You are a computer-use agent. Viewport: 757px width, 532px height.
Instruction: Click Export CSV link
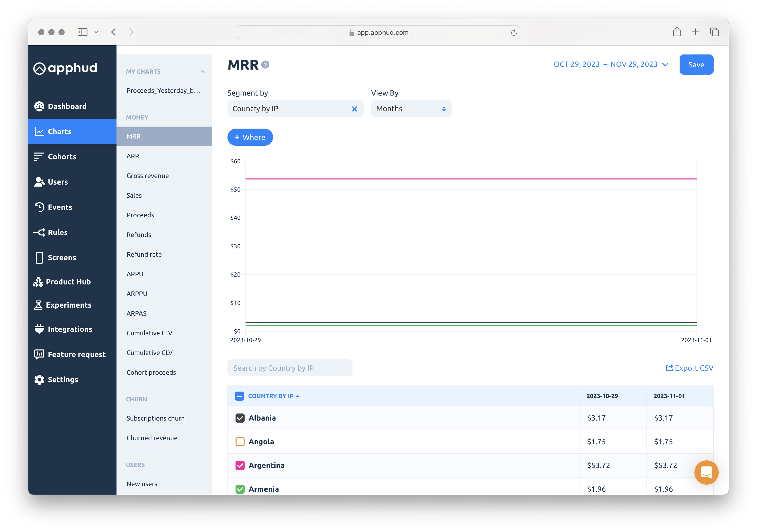(689, 368)
